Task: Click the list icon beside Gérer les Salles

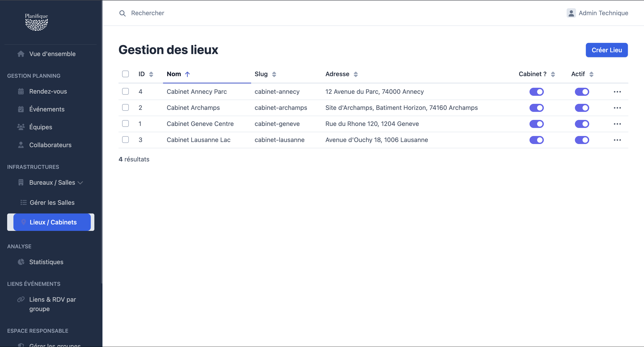Action: (23, 203)
